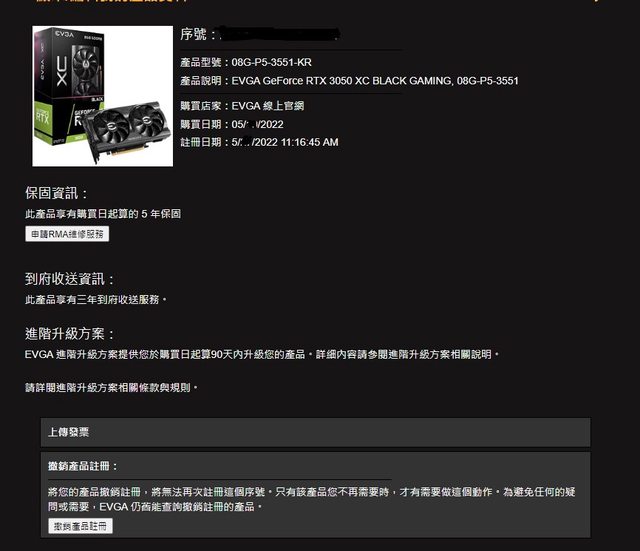Click the 撤銷產品註冊 section title

pos(82,466)
